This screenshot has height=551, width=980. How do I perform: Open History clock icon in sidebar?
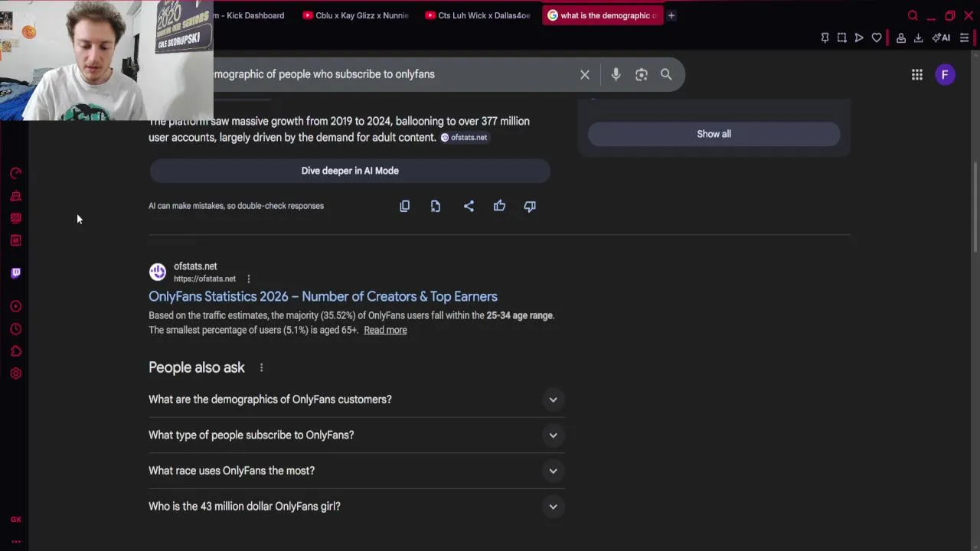pos(15,329)
